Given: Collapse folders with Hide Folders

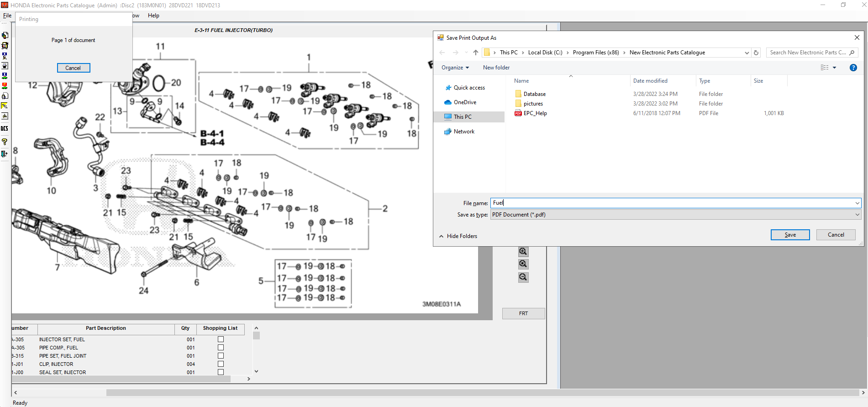Looking at the screenshot, I should (x=458, y=236).
